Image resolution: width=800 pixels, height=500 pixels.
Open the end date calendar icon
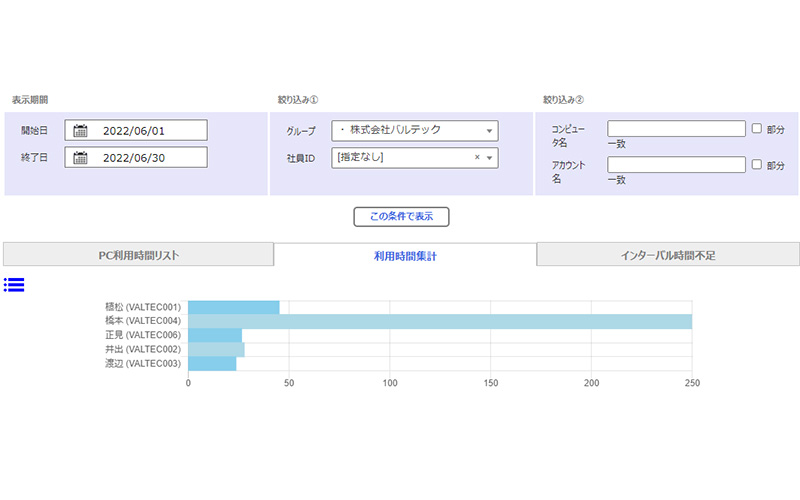80,158
